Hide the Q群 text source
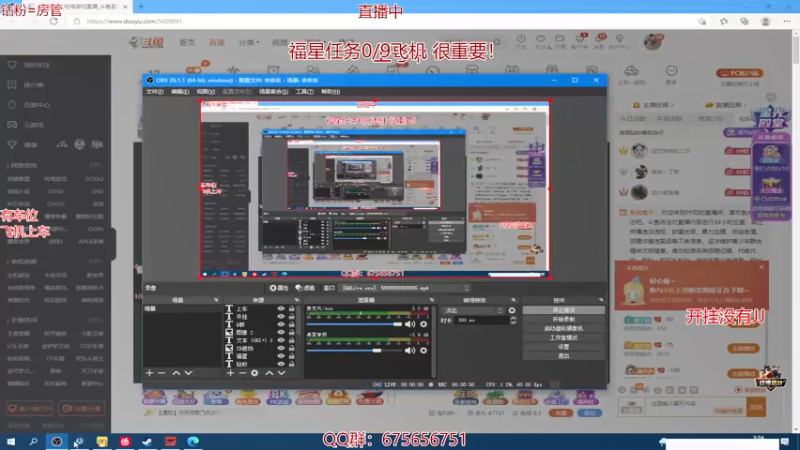Viewport: 800px width, 450px height. tap(281, 324)
